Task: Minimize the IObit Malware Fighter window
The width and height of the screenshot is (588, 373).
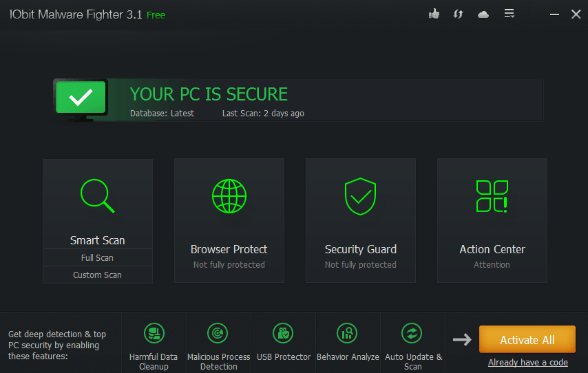Action: tap(554, 14)
